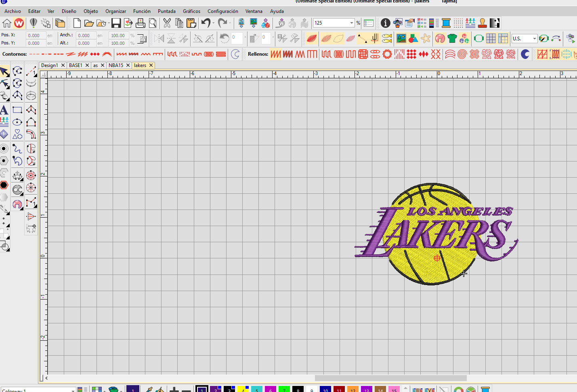Toggle the grid display button
Screen dimensions: 577x392
pos(491,38)
